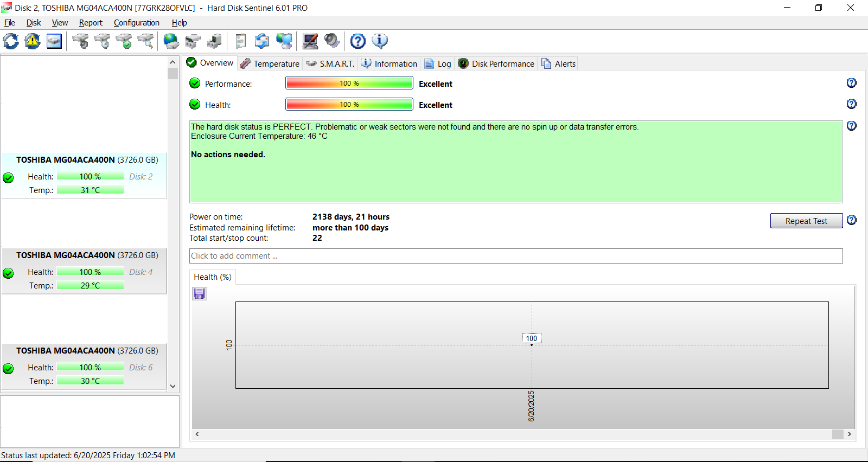Click the report document toolbar icon
The width and height of the screenshot is (868, 462).
coord(240,41)
